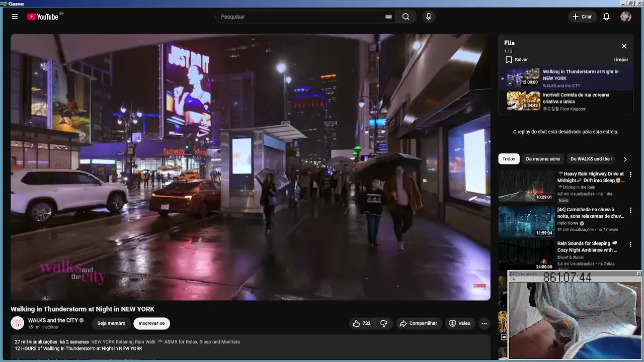The image size is (644, 362).
Task: Click the 1 / 2 queue position text
Action: tap(508, 52)
